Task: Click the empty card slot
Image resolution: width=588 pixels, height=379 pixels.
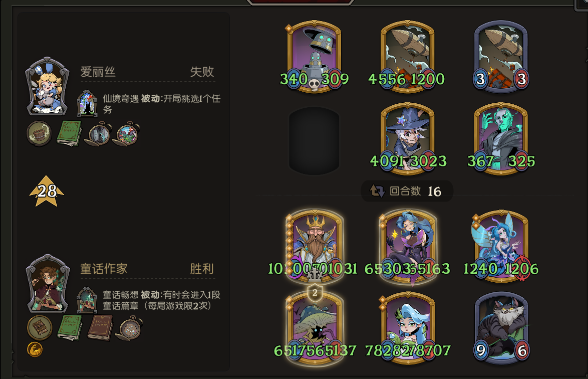Action: click(314, 141)
